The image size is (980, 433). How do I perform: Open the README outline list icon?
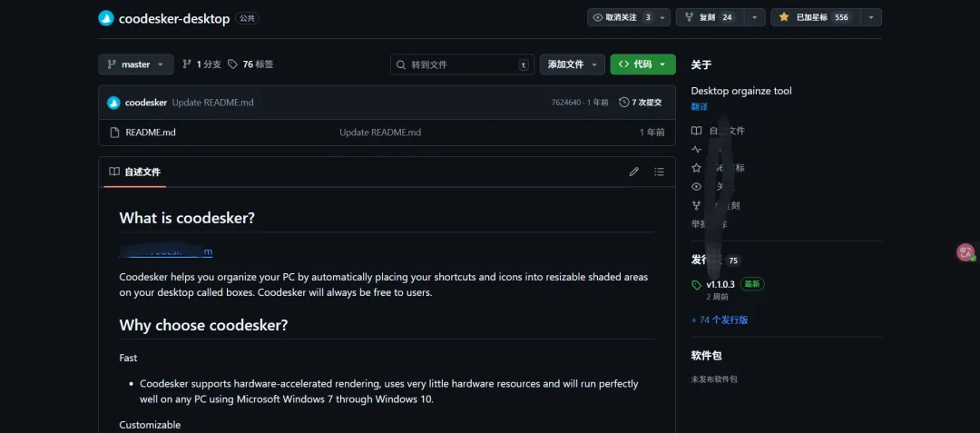click(659, 172)
